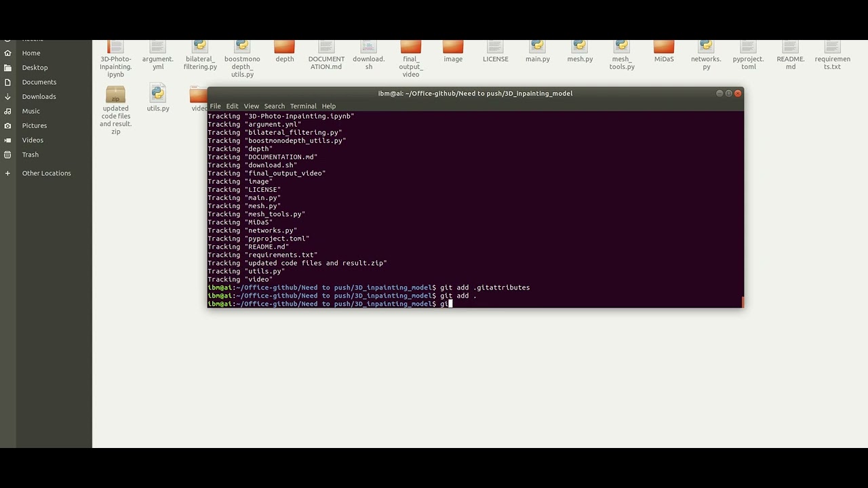868x488 pixels.
Task: Select the main.py Python file icon
Action: pos(537,47)
